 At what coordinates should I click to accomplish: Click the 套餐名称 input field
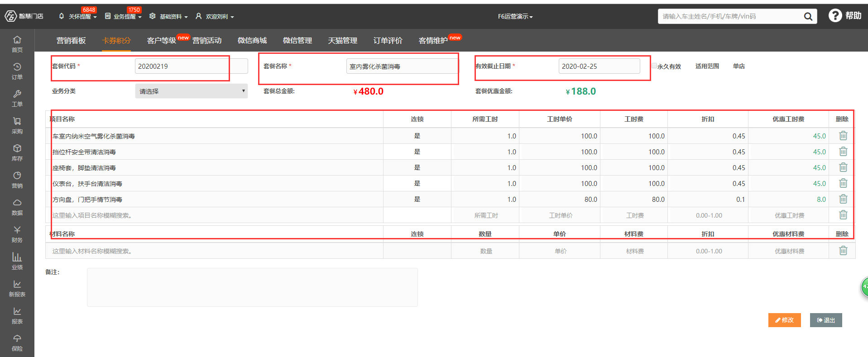point(402,66)
